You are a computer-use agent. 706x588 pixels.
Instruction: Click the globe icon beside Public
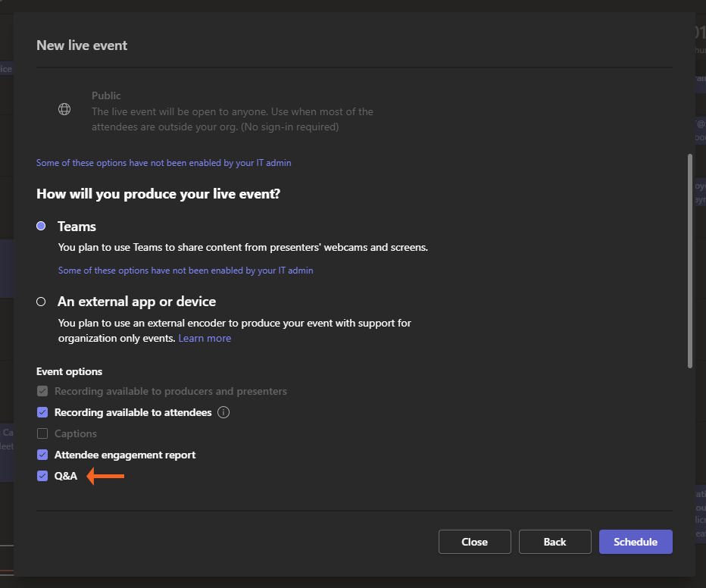pyautogui.click(x=64, y=109)
